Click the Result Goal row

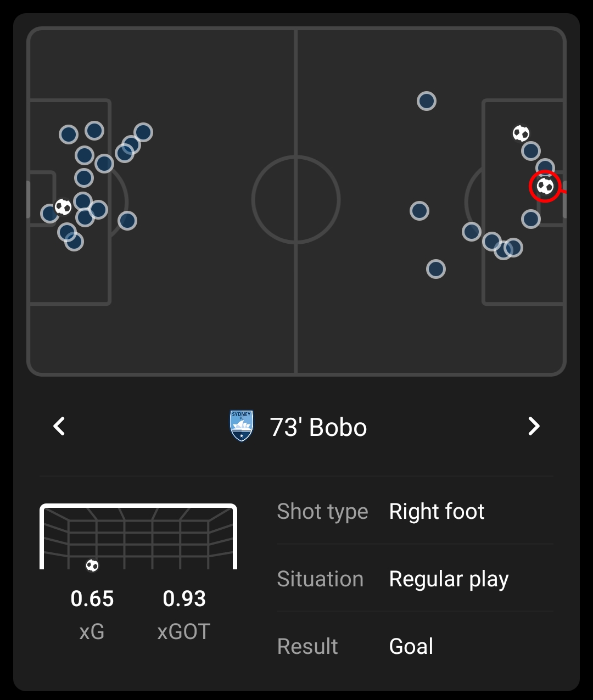(x=415, y=646)
